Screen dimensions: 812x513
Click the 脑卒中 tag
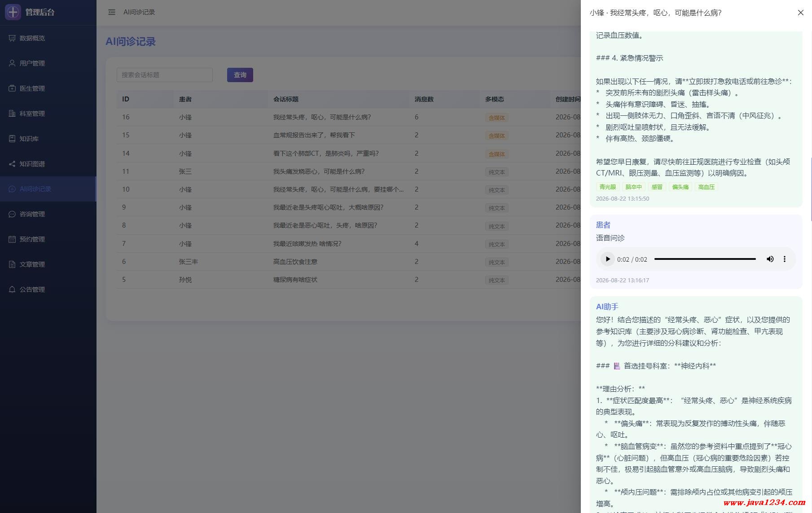click(634, 187)
